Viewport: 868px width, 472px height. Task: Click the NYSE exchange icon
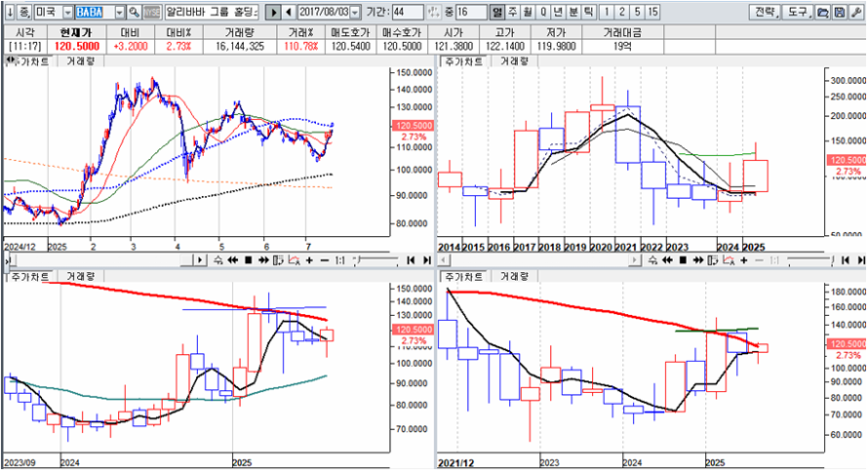tap(152, 12)
